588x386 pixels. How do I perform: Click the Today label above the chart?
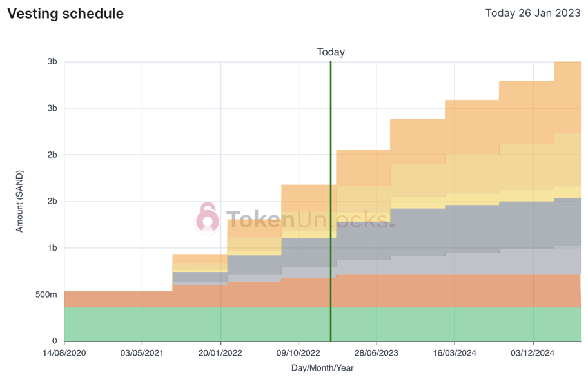click(x=331, y=52)
